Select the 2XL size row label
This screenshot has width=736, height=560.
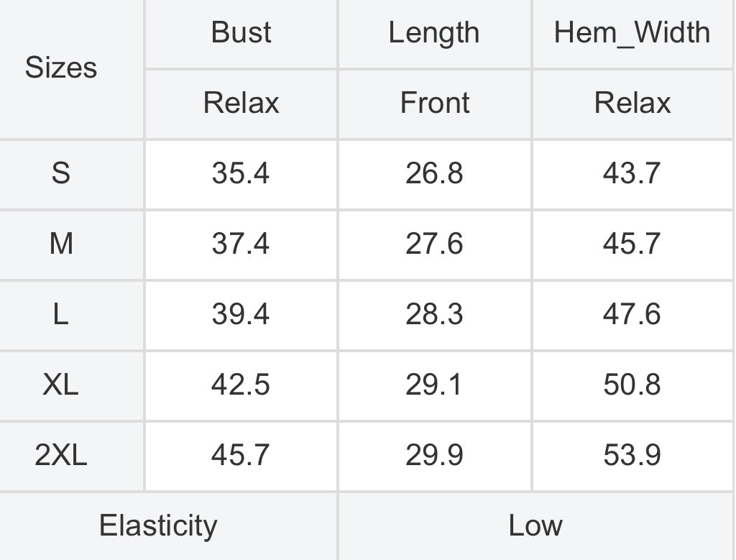(61, 454)
